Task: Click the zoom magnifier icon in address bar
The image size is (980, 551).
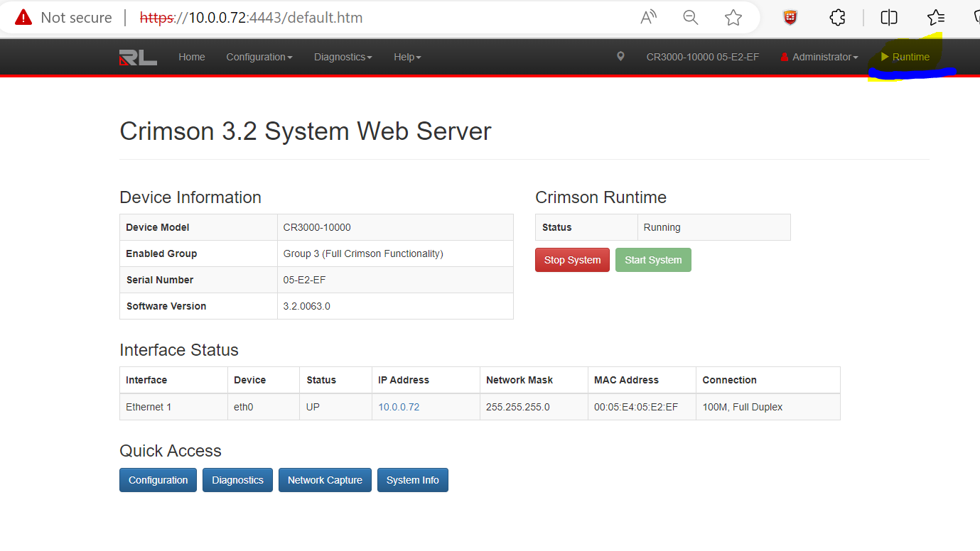Action: 690,17
